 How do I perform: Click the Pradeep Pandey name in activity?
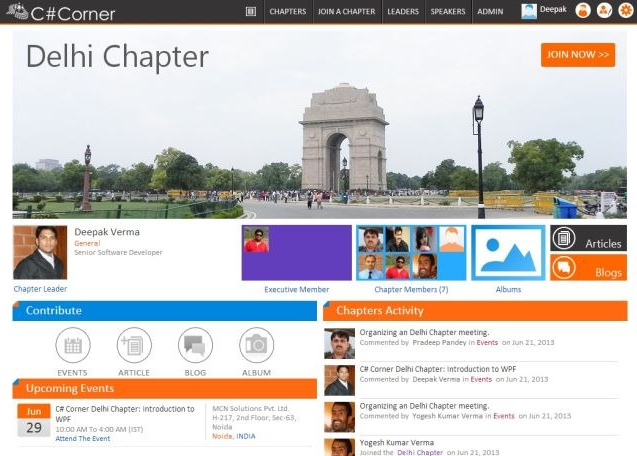click(439, 342)
